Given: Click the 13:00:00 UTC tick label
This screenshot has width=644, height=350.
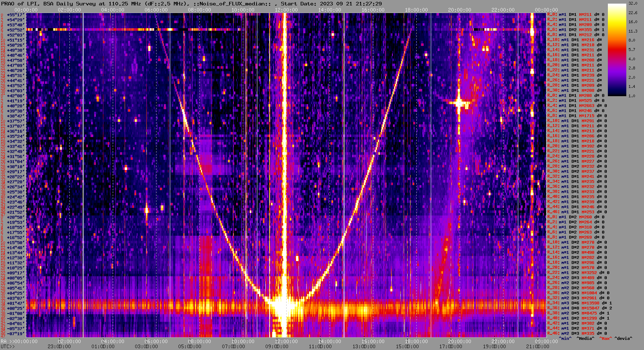Looking at the screenshot, I should (363, 346).
